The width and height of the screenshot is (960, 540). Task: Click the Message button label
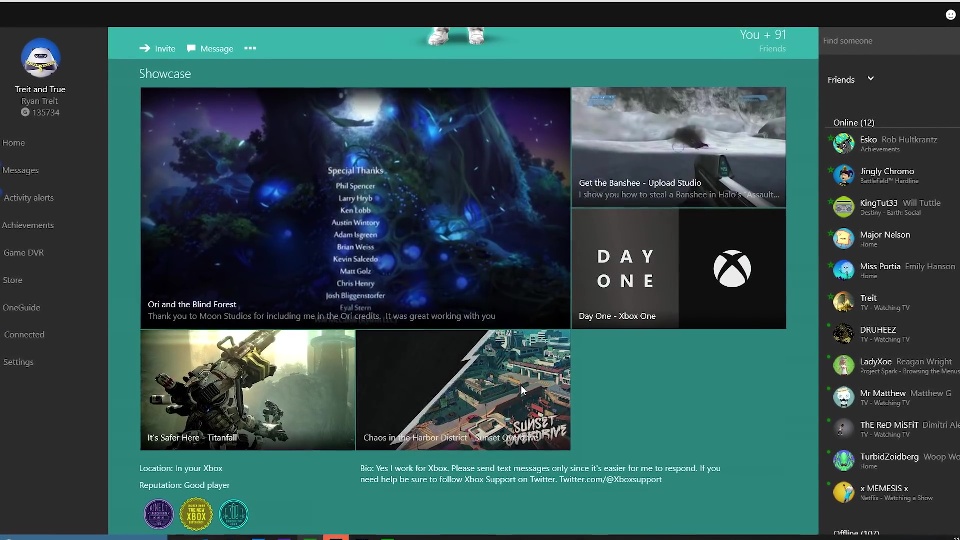[x=217, y=48]
